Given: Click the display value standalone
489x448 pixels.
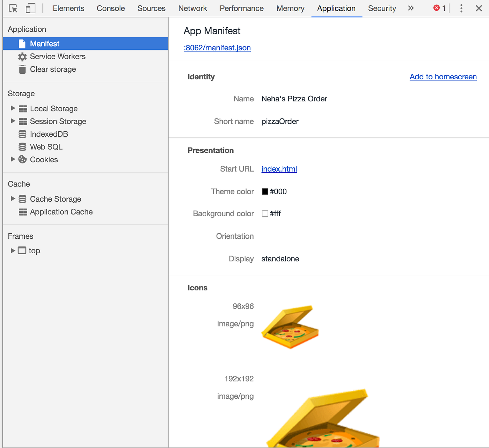Looking at the screenshot, I should [280, 259].
